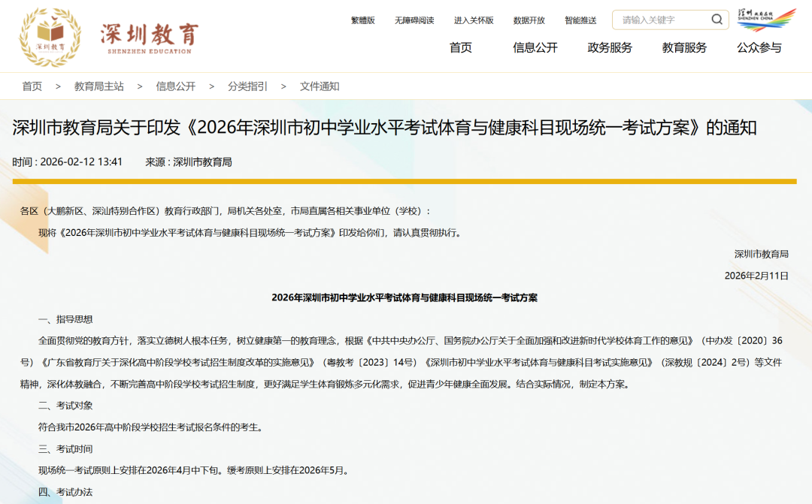Viewport: 812px width, 504px height.
Task: Open the 信息公开 navigation menu
Action: 534,48
